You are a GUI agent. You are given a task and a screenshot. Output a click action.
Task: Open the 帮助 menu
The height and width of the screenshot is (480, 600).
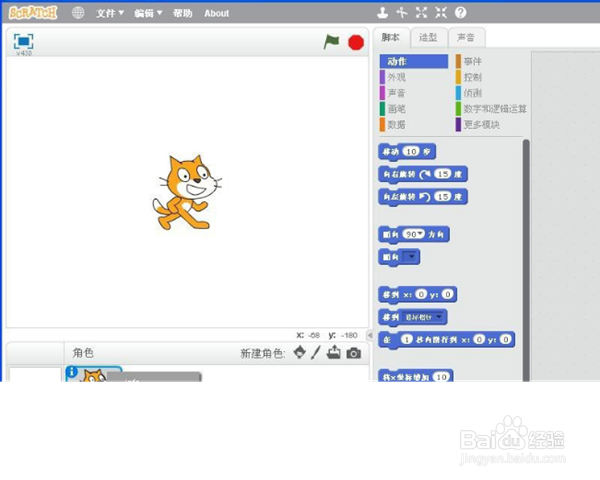pos(183,13)
